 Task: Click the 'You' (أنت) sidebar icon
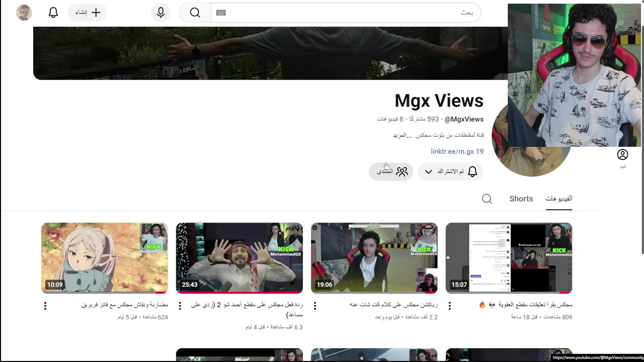point(622,158)
